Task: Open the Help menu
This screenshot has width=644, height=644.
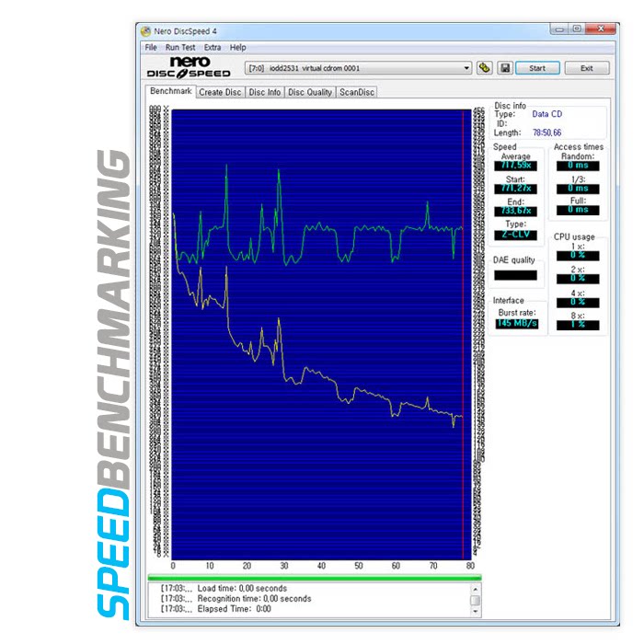Action: [x=237, y=48]
